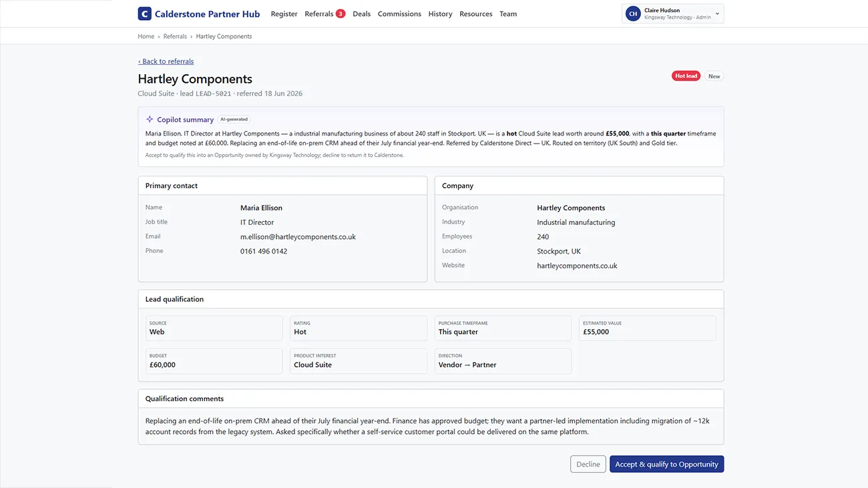This screenshot has height=488, width=868.
Task: Go to the Referrals nav item
Action: pyautogui.click(x=318, y=14)
